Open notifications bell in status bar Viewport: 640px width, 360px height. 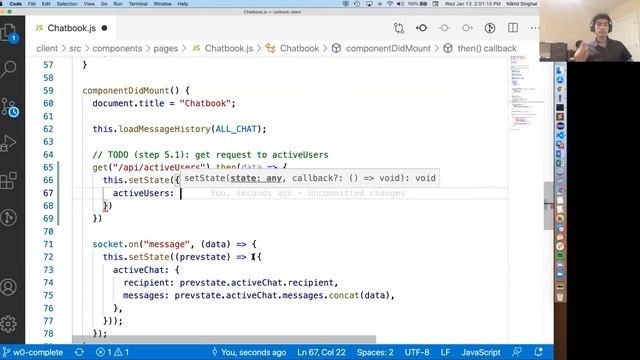538,352
